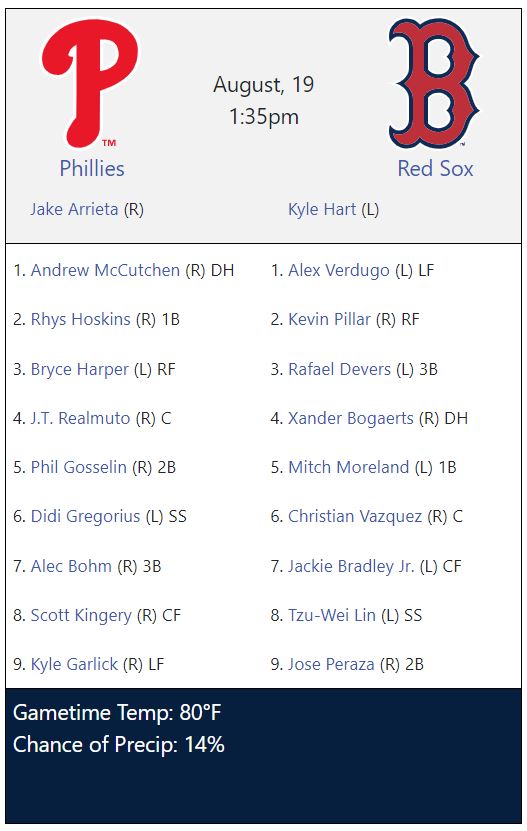Select Didi Gregorius in Phillies lineup
Viewport: 527px width, 831px height.
(85, 516)
